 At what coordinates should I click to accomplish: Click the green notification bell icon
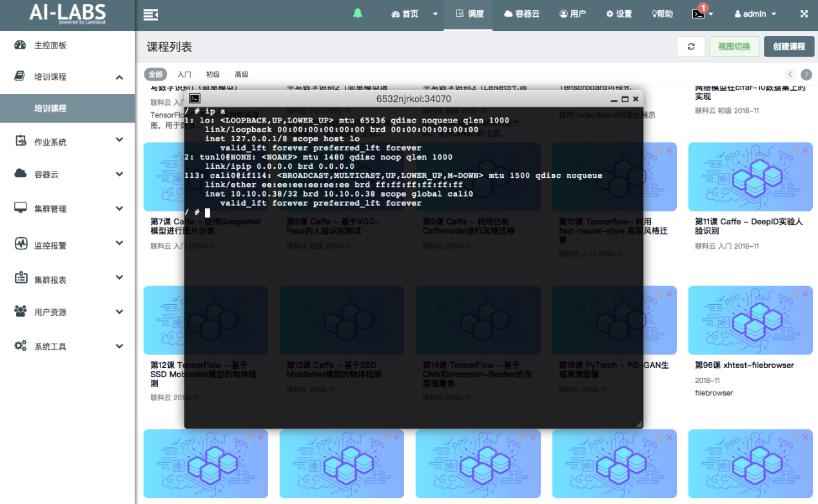358,14
